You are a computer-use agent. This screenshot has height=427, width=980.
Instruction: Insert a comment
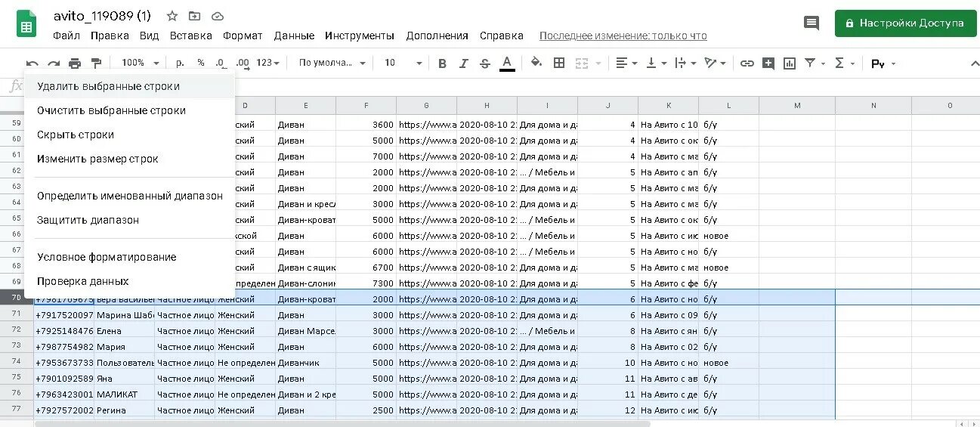tap(768, 63)
